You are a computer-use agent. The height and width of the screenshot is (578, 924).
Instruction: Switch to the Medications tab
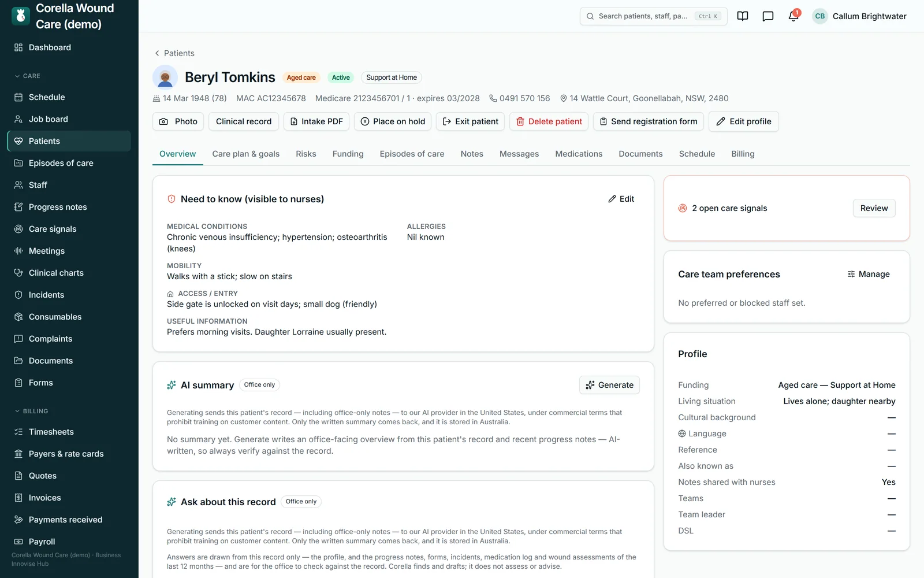click(579, 154)
